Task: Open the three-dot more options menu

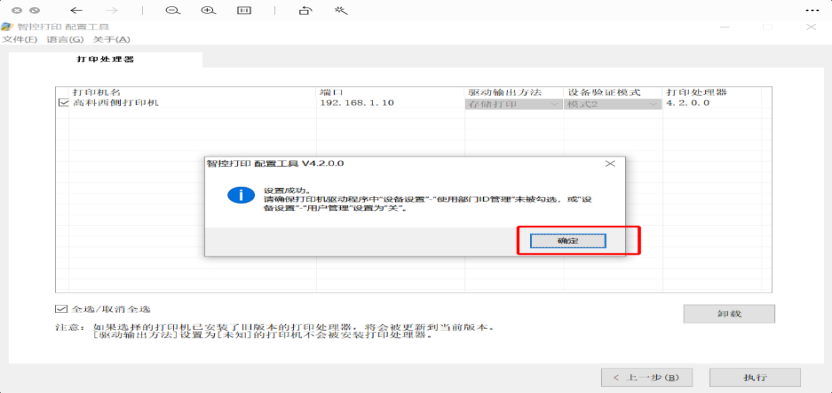Action: coord(812,10)
